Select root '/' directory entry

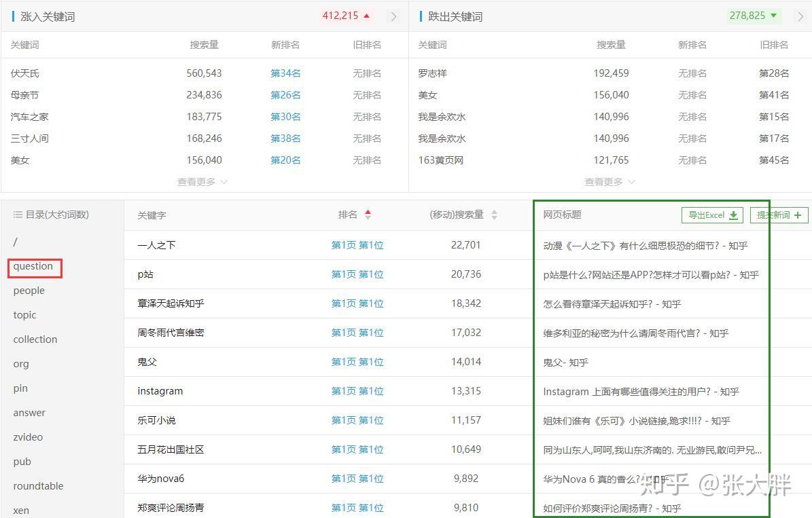pos(15,242)
